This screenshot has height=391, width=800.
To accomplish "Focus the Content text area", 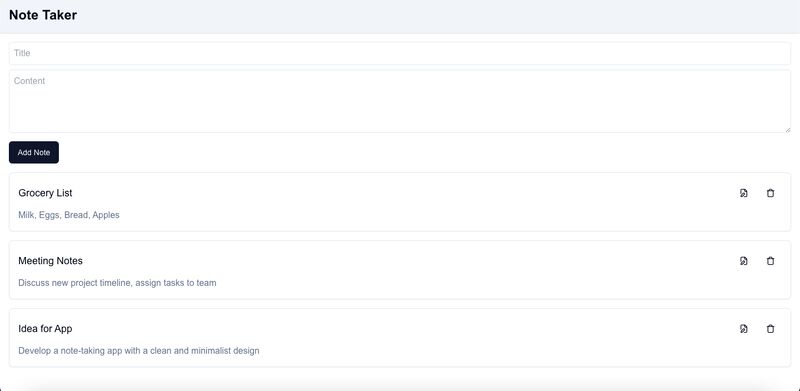I will click(399, 101).
